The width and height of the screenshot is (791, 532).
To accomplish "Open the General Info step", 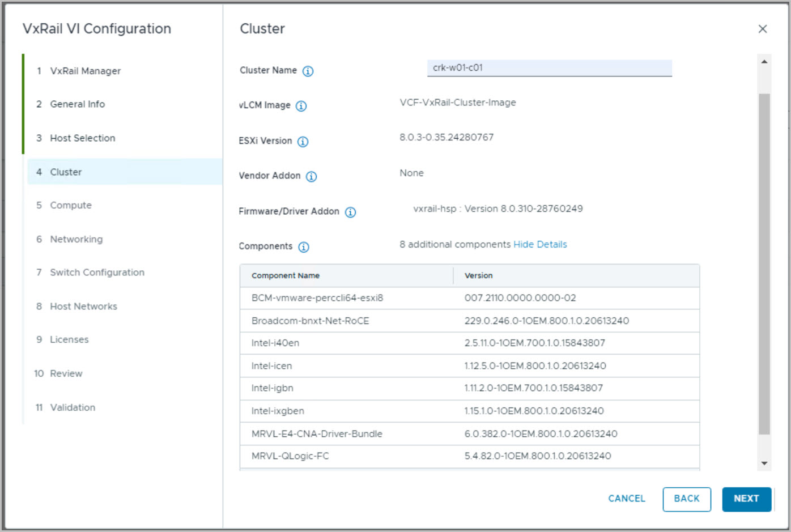I will [x=77, y=104].
